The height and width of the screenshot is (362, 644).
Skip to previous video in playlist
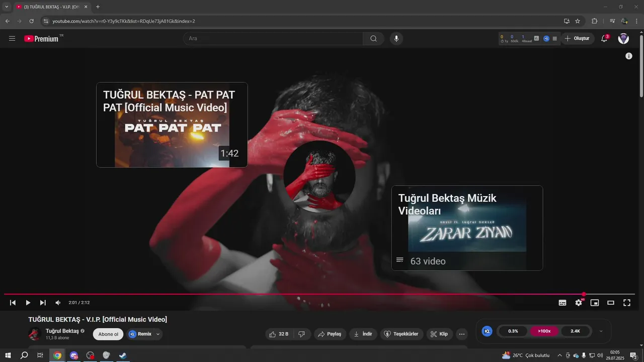[13, 303]
